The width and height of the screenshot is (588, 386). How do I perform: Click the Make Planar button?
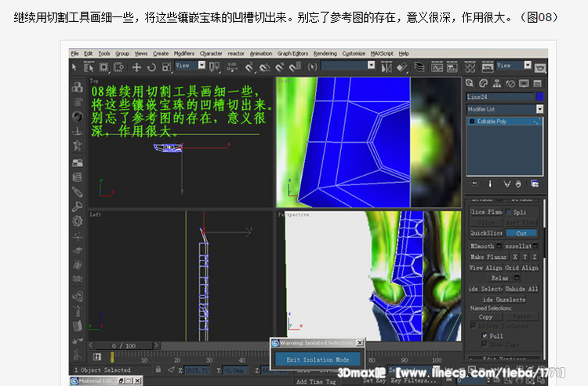(x=488, y=257)
